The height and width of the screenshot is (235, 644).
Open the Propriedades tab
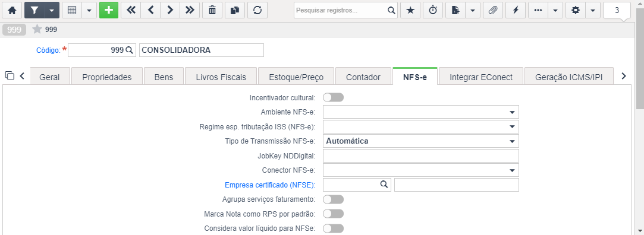click(107, 77)
